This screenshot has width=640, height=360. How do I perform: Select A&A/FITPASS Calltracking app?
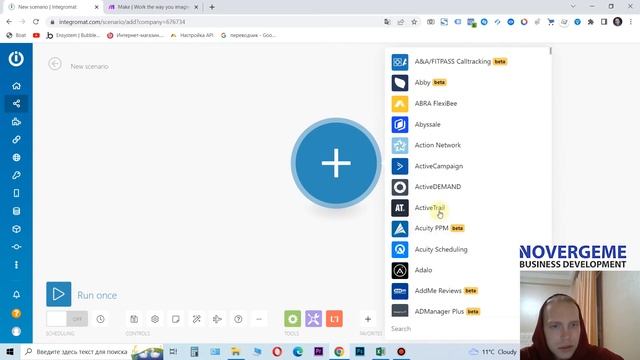[x=468, y=62]
